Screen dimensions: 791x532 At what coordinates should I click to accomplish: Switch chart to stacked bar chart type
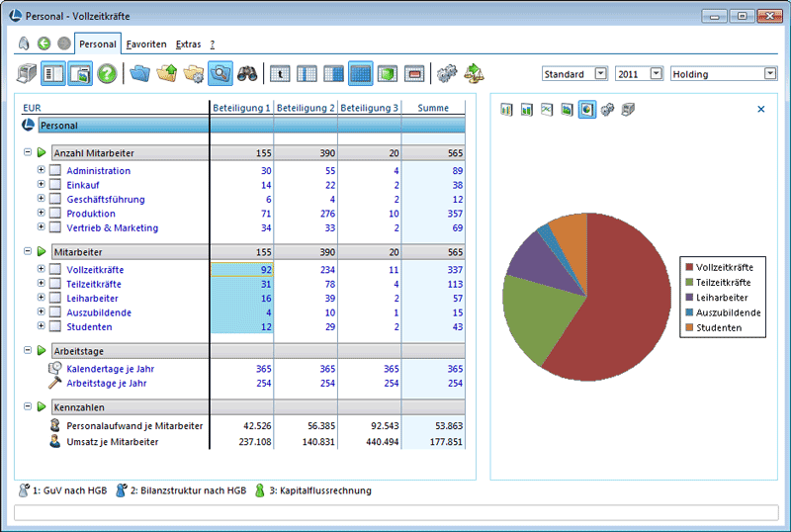527,109
